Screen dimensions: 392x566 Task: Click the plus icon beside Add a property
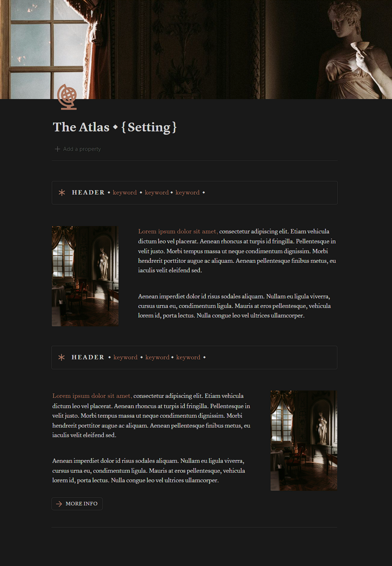point(57,149)
